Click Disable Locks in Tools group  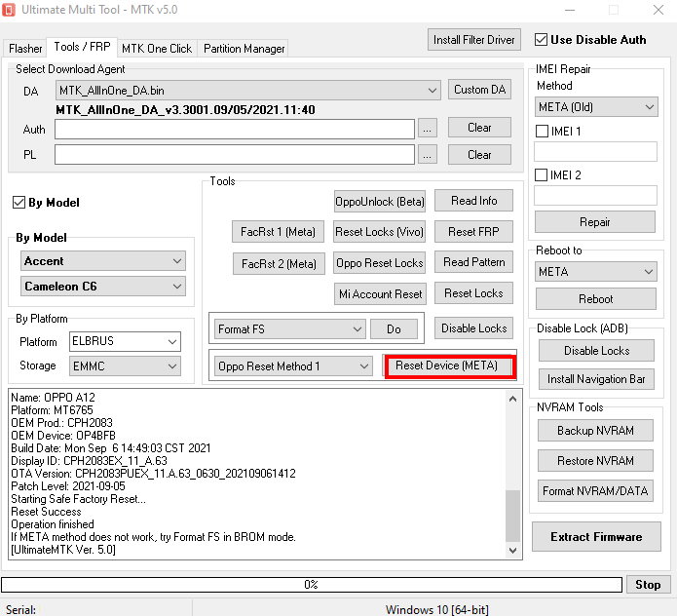[473, 327]
